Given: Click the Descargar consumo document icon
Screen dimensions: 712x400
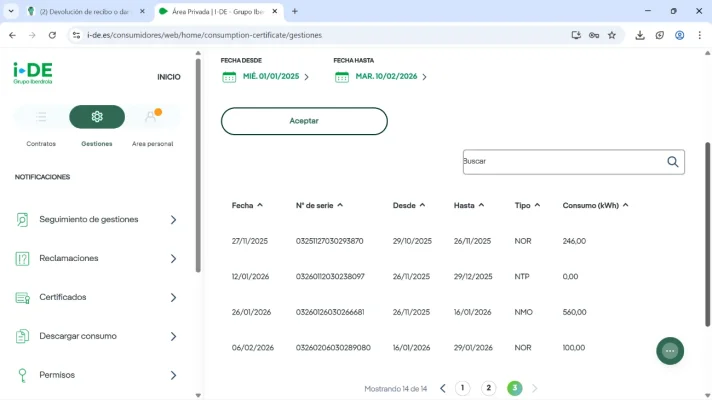Looking at the screenshot, I should pyautogui.click(x=22, y=336).
